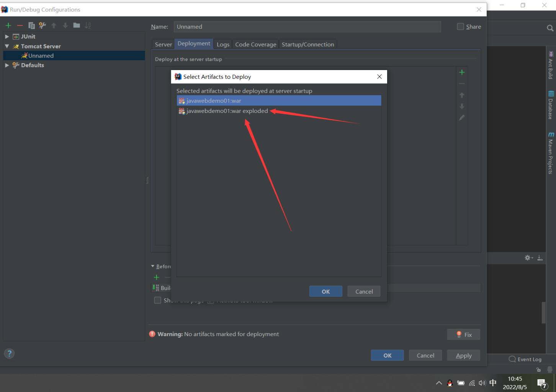
Task: Open the Maven Projects side panel
Action: click(x=551, y=153)
